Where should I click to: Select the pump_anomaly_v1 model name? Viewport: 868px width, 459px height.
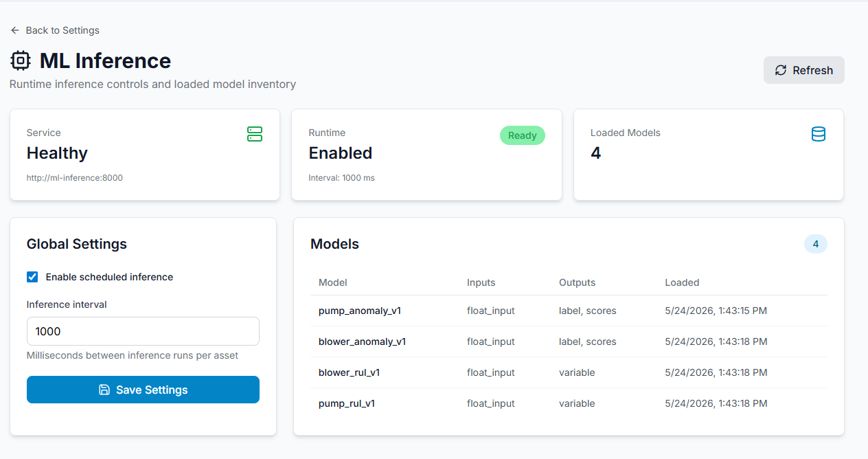click(360, 311)
